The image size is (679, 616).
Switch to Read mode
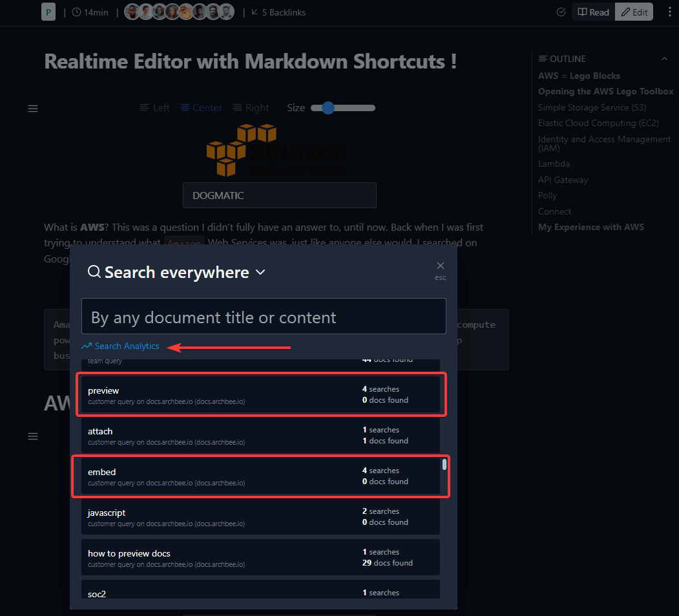pyautogui.click(x=593, y=12)
